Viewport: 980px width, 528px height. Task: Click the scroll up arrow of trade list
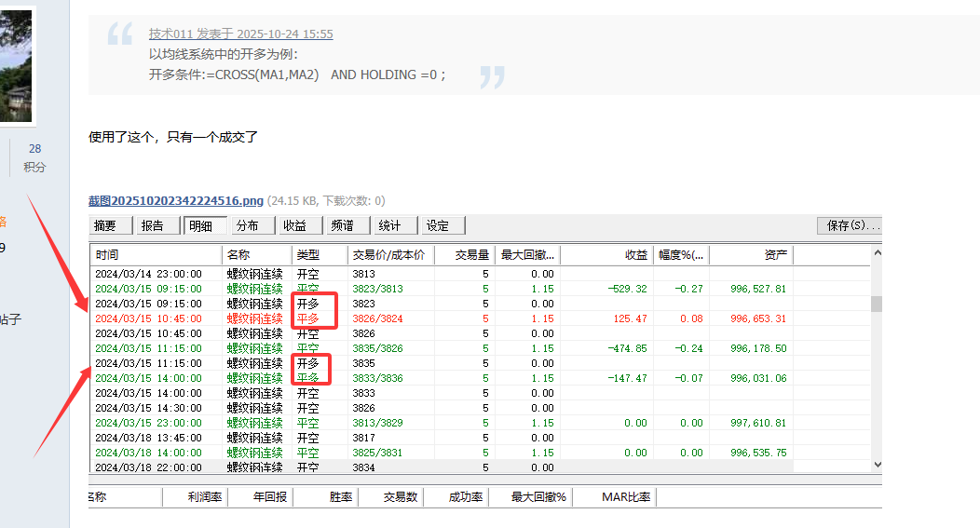[x=877, y=253]
